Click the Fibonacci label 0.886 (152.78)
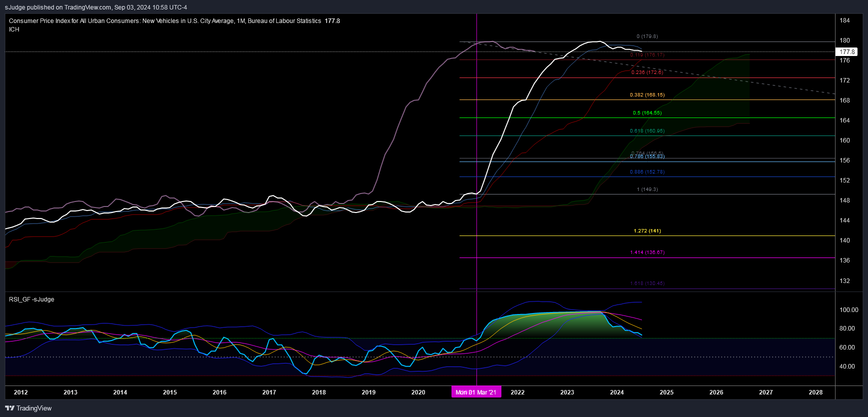The height and width of the screenshot is (417, 868). point(647,172)
